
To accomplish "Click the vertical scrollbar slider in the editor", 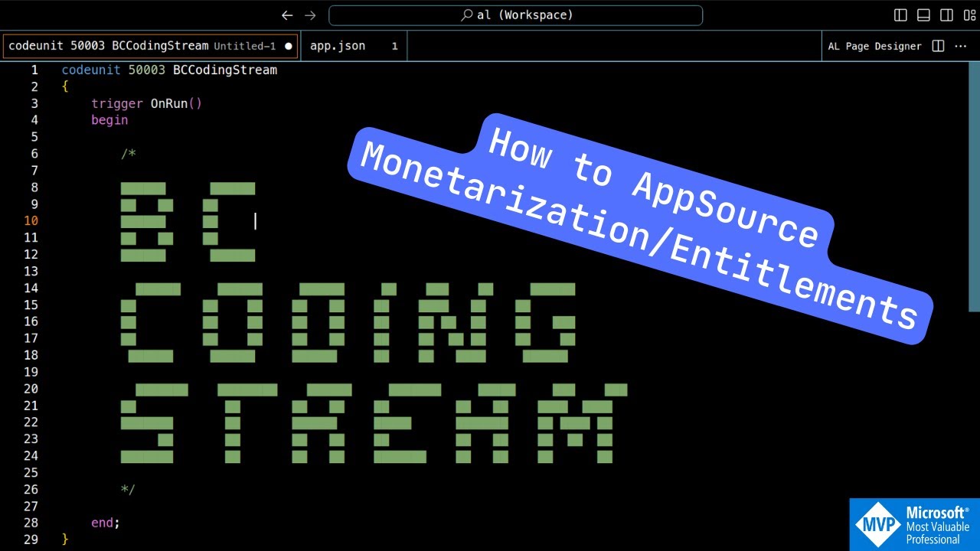I will point(974,187).
